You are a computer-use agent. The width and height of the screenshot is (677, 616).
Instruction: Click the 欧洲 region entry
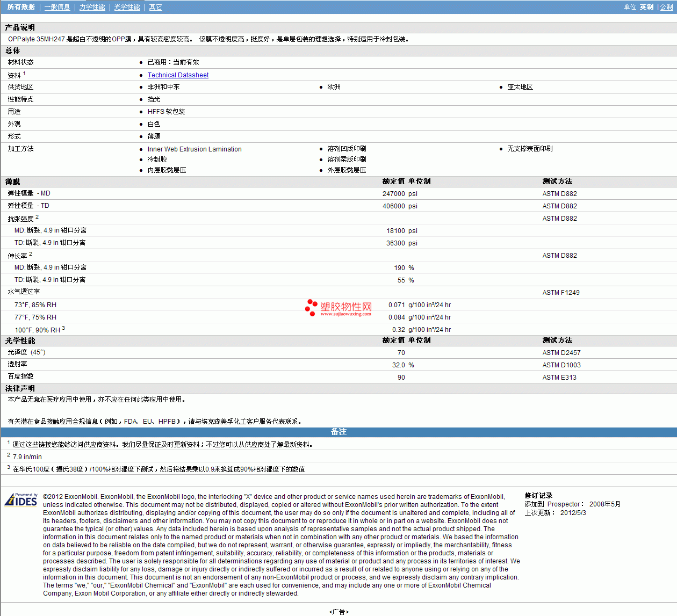[334, 87]
